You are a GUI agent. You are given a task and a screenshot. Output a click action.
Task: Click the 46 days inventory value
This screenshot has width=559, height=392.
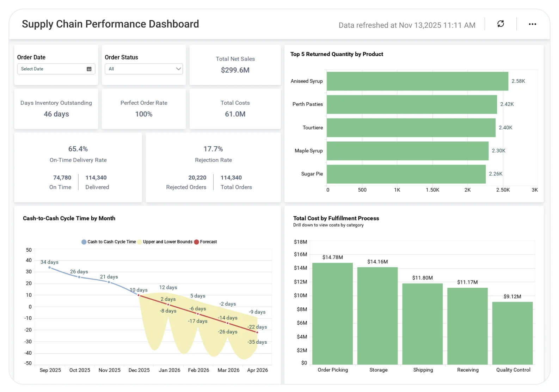tap(56, 114)
